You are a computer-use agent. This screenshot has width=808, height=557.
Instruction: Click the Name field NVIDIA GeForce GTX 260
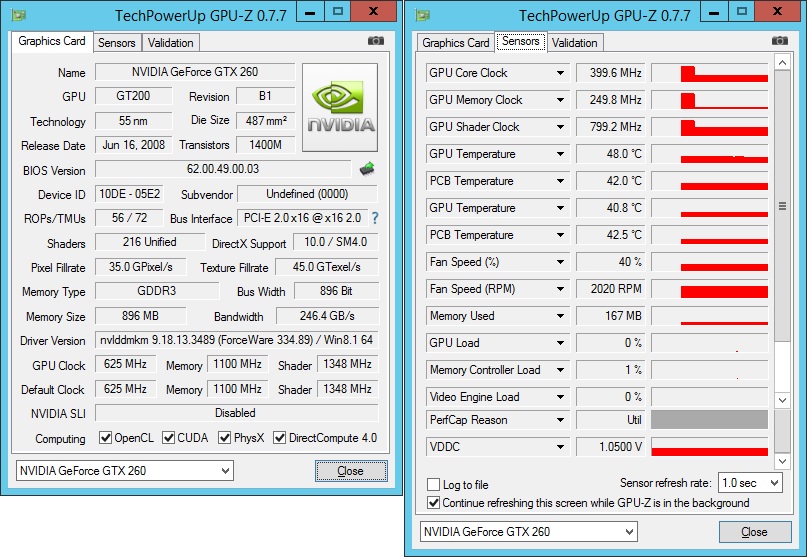195,72
